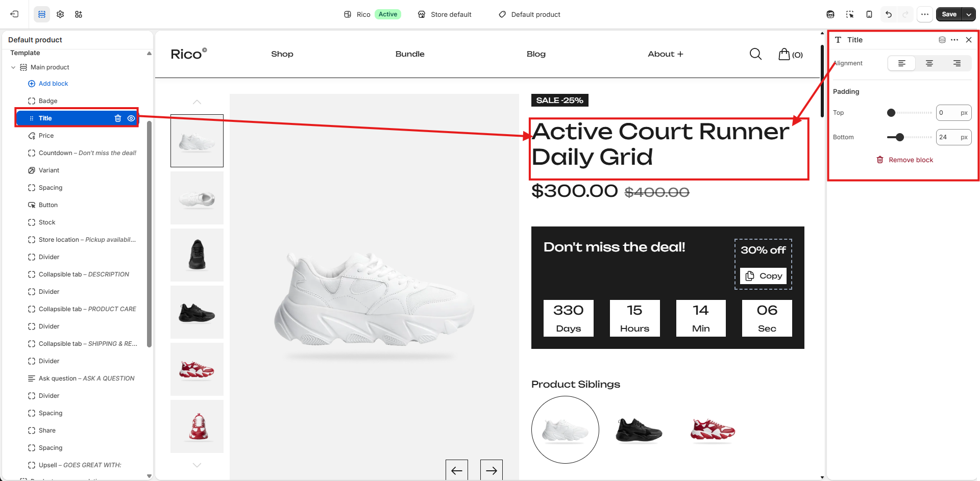Click the Rico theme name
The height and width of the screenshot is (481, 980).
pyautogui.click(x=363, y=14)
